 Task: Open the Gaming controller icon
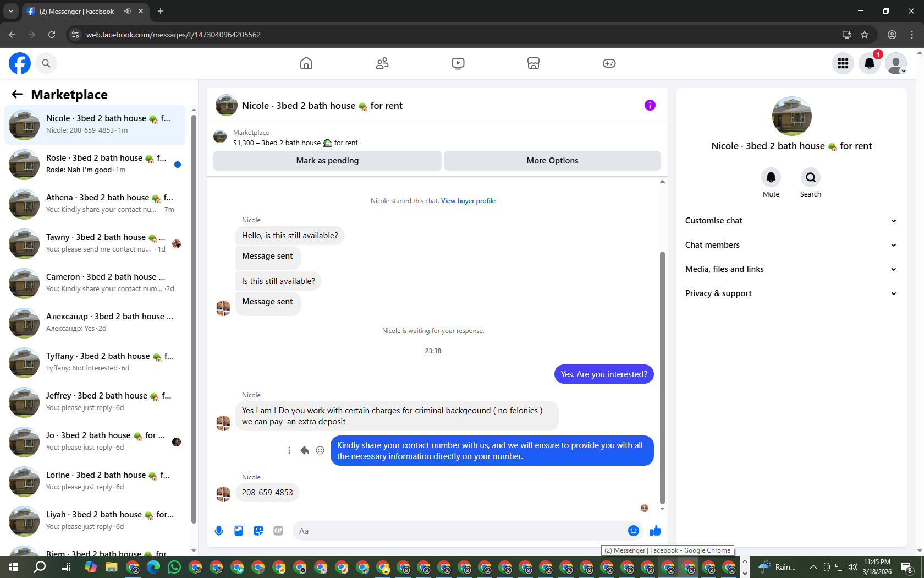[609, 63]
